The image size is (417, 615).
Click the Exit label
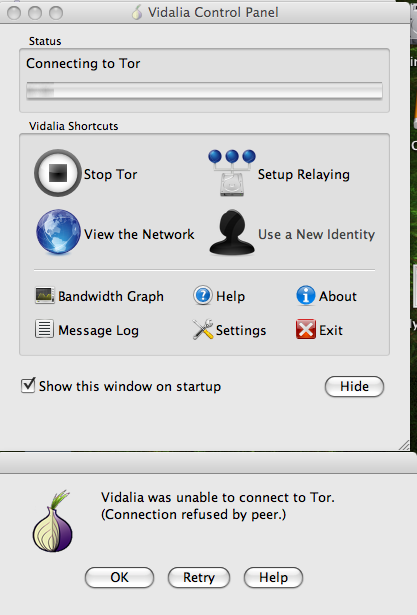pyautogui.click(x=331, y=330)
